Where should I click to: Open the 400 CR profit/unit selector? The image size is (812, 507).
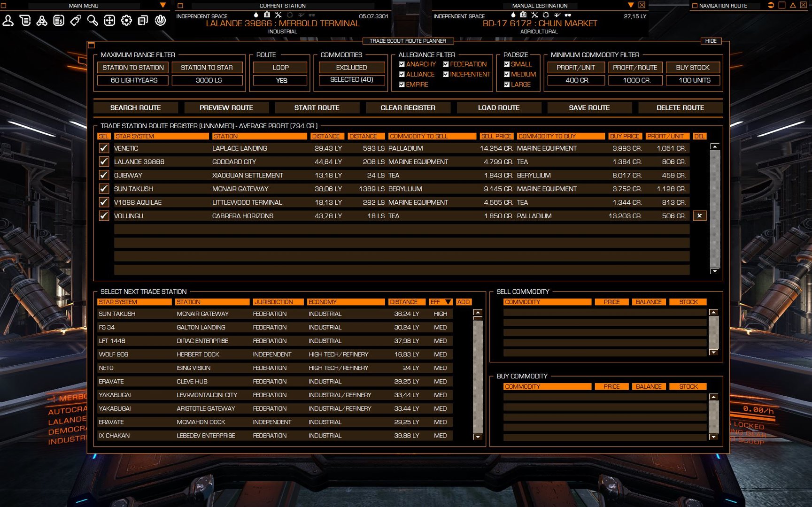[576, 80]
